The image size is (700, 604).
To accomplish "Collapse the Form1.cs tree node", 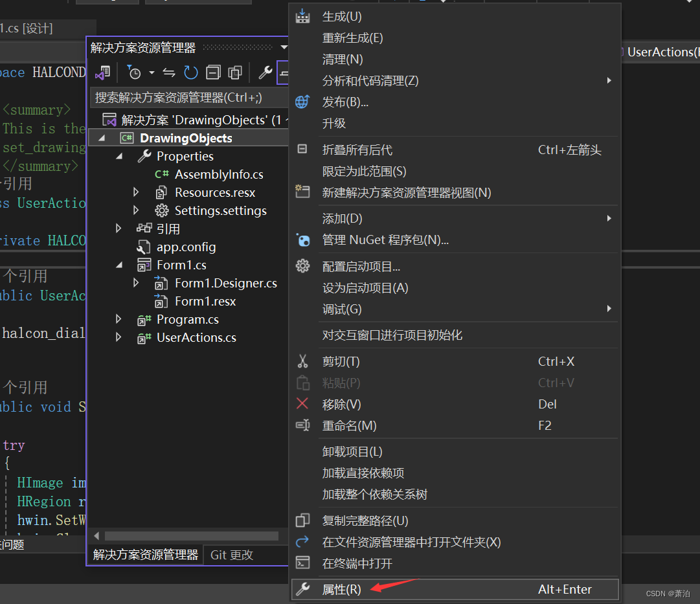I will coord(119,265).
